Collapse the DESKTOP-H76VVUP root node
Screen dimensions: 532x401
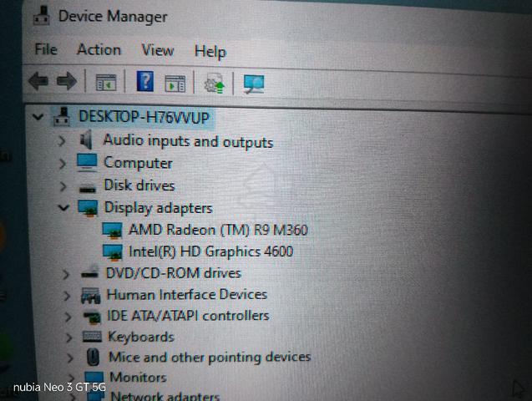(x=38, y=117)
